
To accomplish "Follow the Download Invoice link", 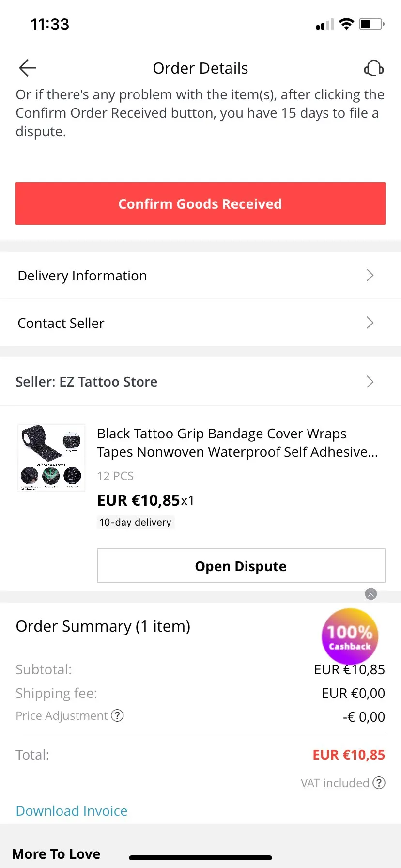I will [72, 811].
